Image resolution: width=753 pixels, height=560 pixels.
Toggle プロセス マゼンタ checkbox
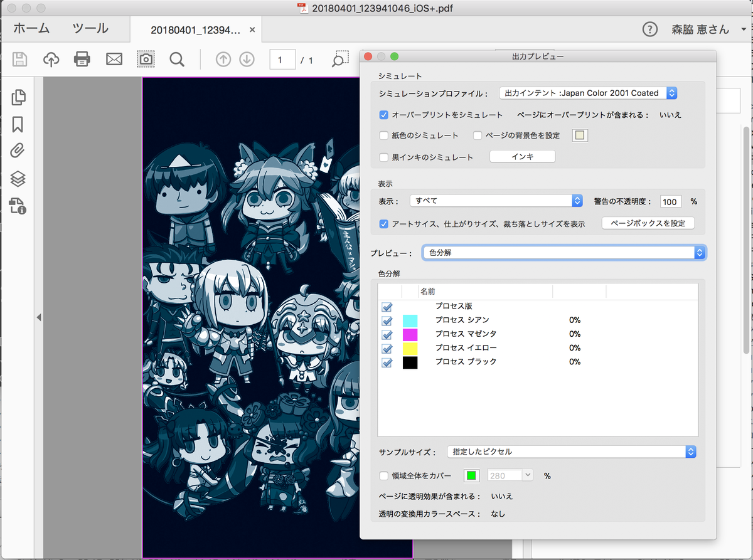point(387,335)
